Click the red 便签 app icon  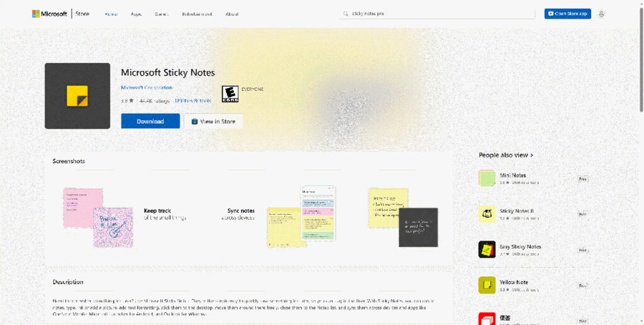pyautogui.click(x=487, y=319)
